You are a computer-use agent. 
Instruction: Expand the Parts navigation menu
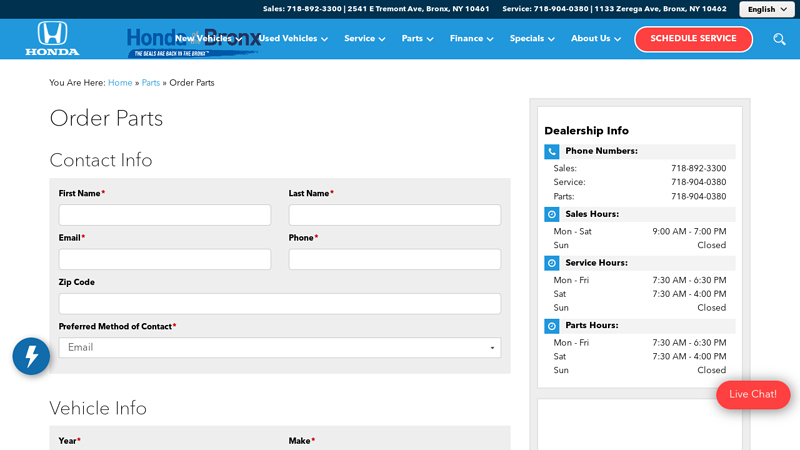coord(417,39)
